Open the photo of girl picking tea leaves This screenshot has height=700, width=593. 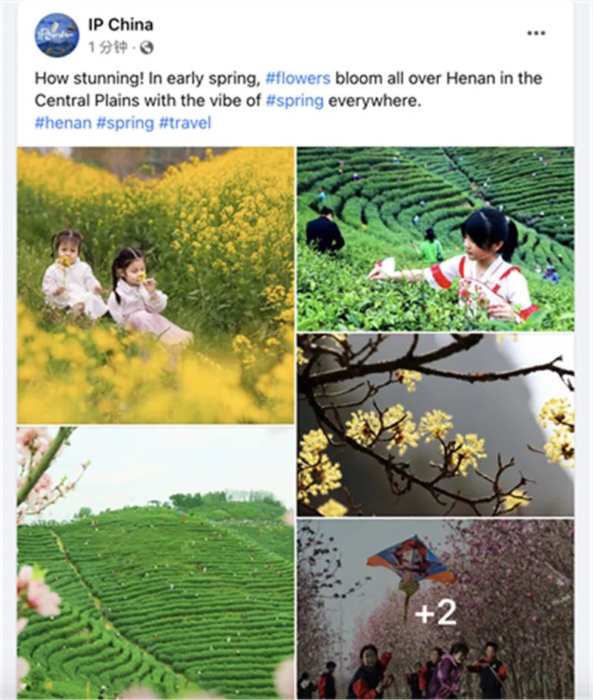coord(436,239)
